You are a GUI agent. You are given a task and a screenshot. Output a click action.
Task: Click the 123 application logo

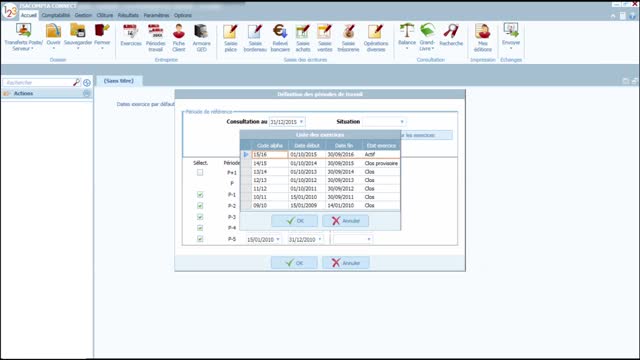click(9, 11)
